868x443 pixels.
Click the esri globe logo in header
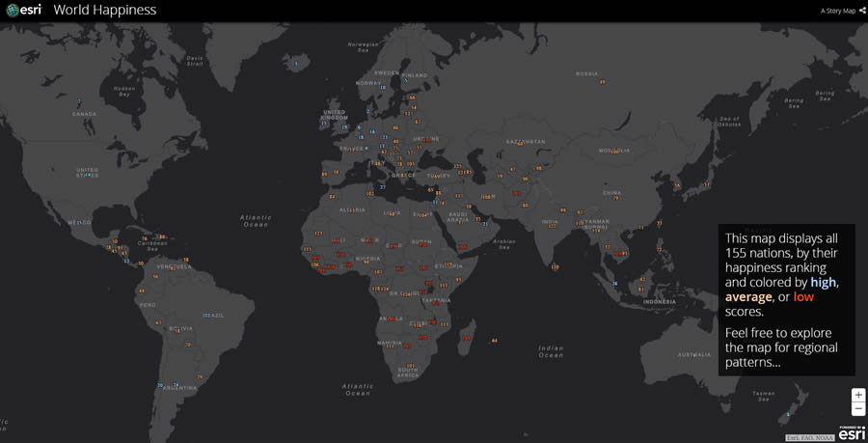pyautogui.click(x=13, y=10)
